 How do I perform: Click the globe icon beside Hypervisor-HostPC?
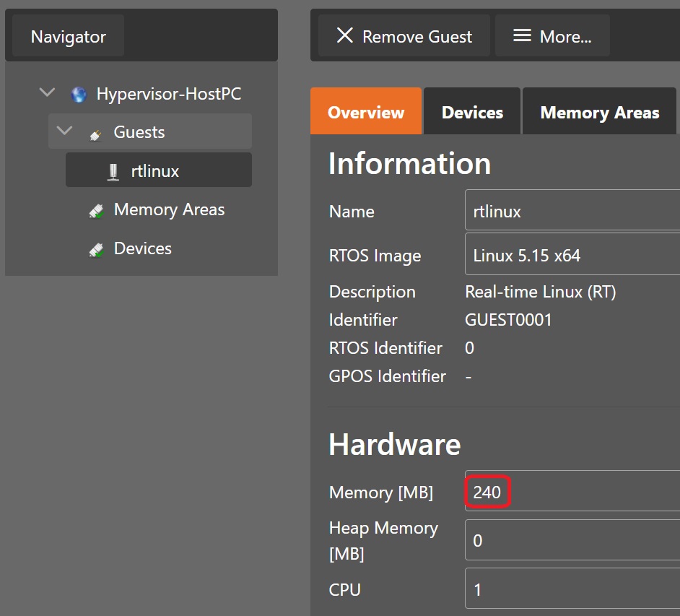coord(78,93)
